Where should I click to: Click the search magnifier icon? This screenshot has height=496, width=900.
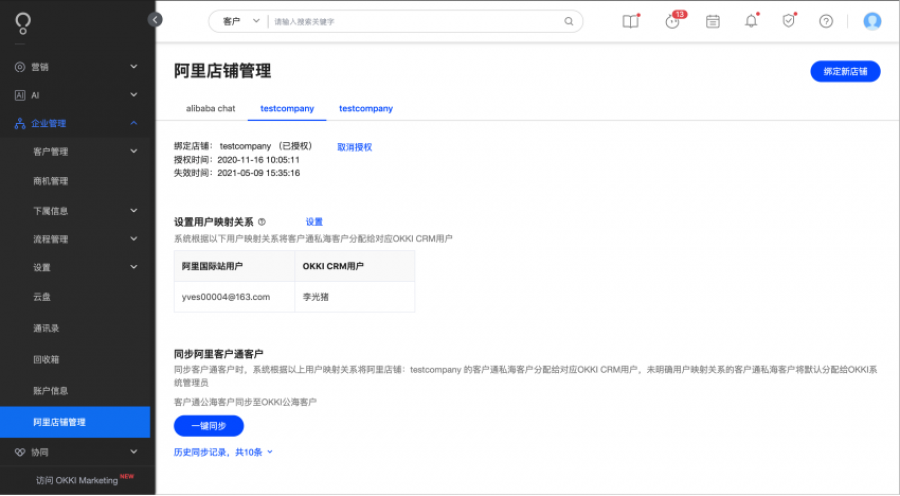pos(568,21)
